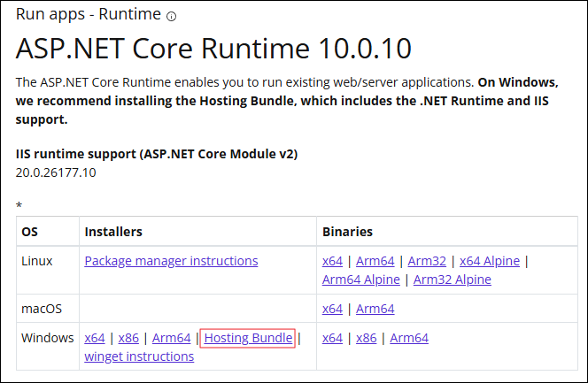Viewport: 588px width, 383px height.
Task: Download Linux Arm64 binary
Action: (x=375, y=261)
